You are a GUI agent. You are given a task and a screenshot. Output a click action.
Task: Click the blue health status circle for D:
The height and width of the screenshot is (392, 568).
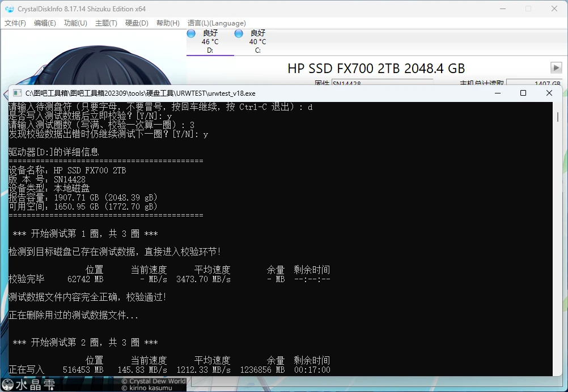(191, 33)
